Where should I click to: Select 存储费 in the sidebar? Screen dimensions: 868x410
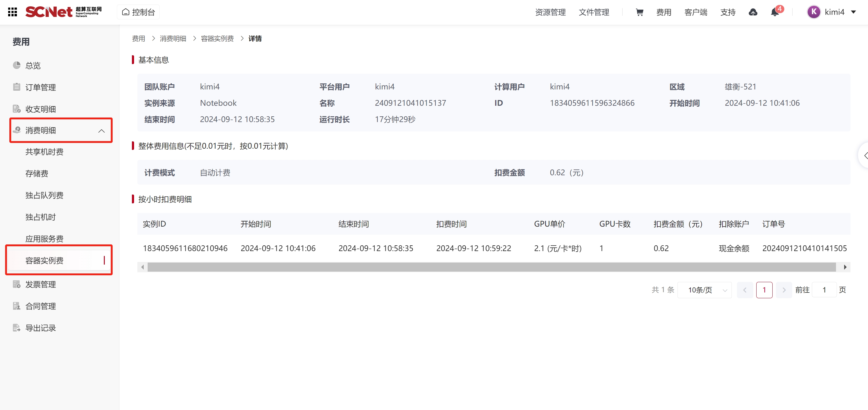click(x=37, y=173)
